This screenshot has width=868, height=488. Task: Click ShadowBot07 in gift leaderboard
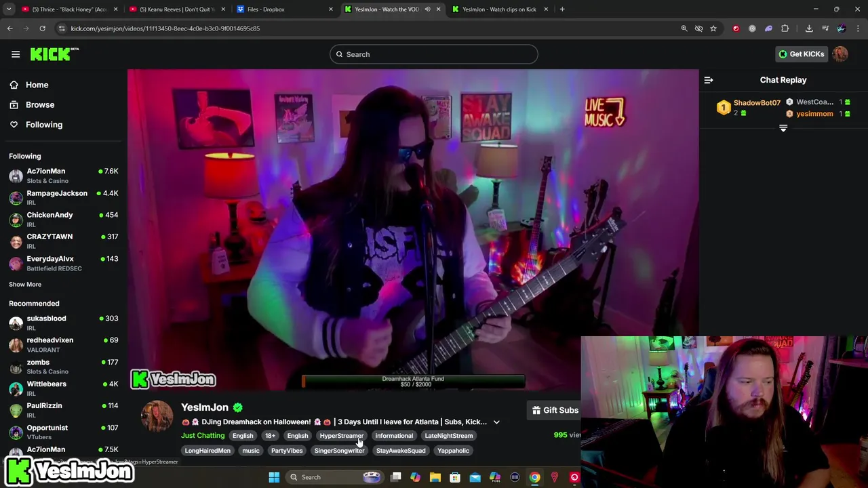click(x=757, y=103)
